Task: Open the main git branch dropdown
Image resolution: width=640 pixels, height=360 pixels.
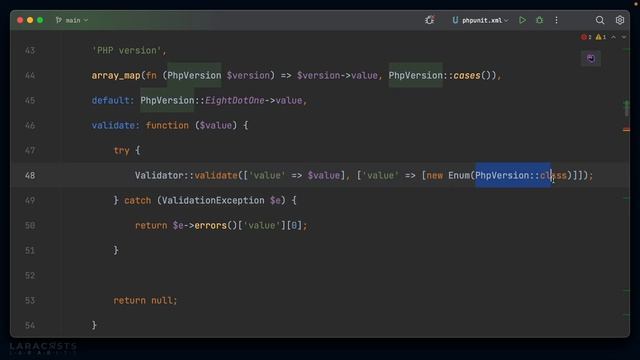Action: (72, 20)
